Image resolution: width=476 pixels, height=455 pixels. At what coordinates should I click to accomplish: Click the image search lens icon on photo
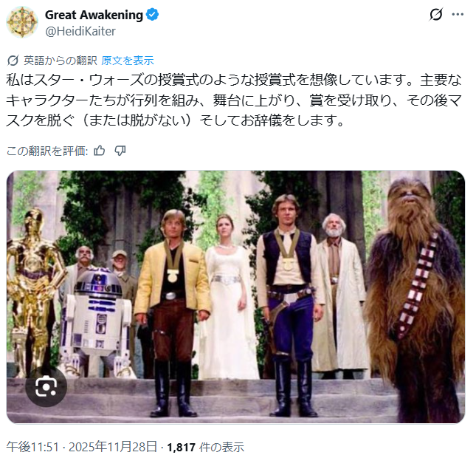(46, 386)
